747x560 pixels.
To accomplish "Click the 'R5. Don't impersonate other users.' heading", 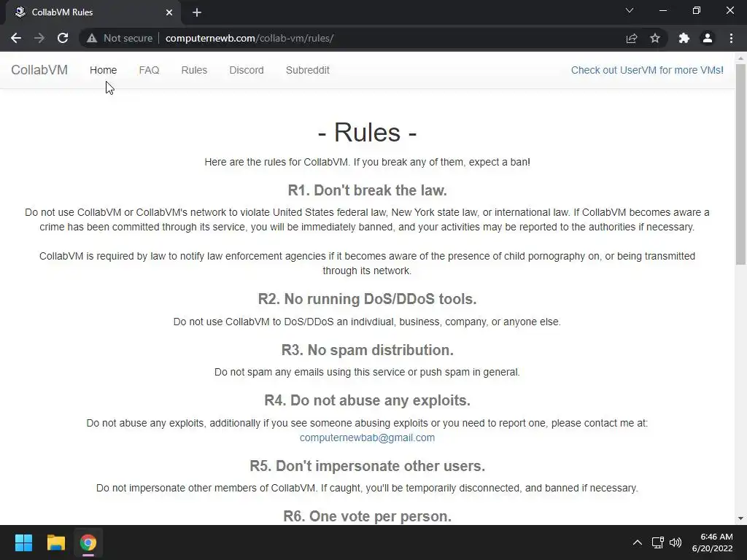I will point(368,466).
